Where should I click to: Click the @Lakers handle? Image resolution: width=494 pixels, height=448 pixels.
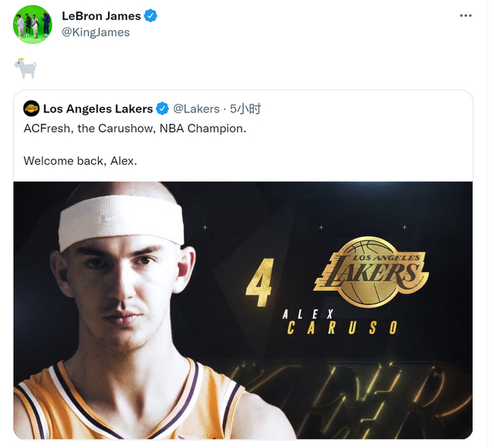tap(197, 109)
